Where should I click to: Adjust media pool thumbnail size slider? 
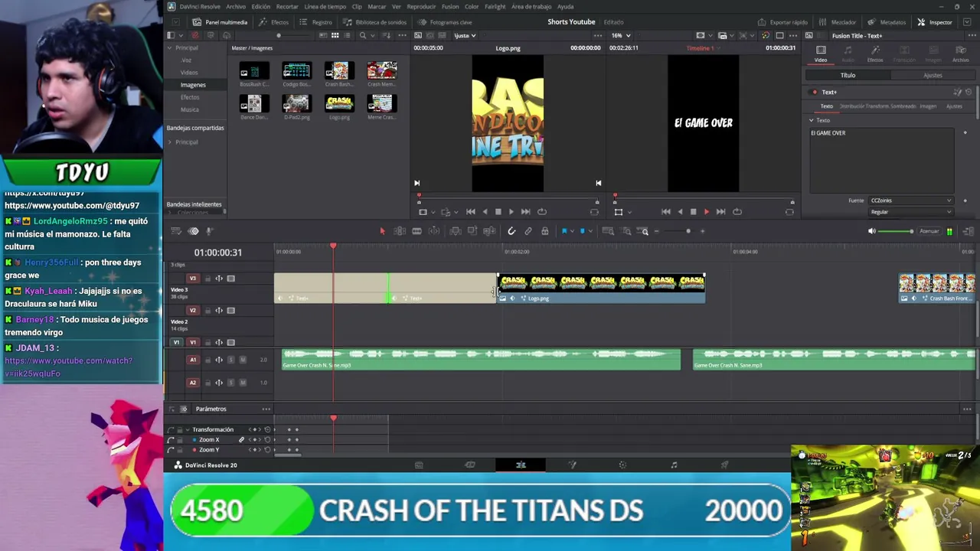click(279, 35)
